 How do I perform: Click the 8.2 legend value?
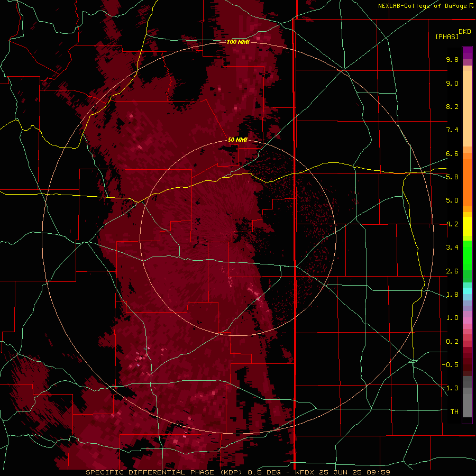click(452, 106)
